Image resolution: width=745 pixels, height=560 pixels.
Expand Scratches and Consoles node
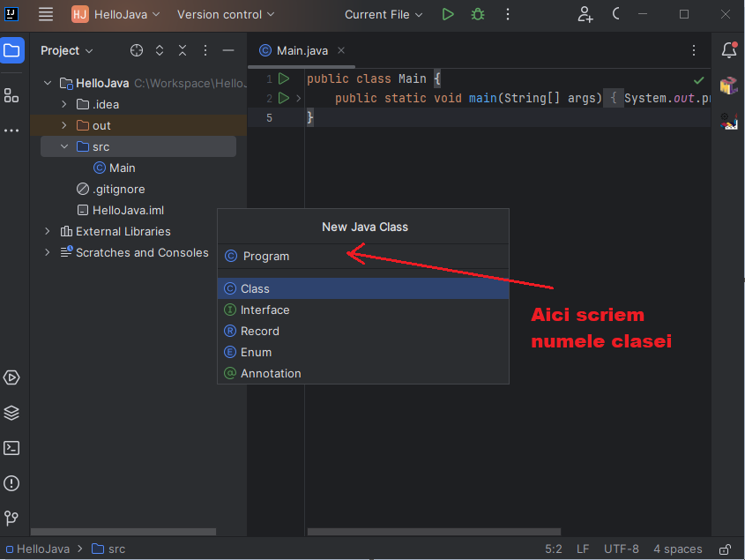(47, 252)
